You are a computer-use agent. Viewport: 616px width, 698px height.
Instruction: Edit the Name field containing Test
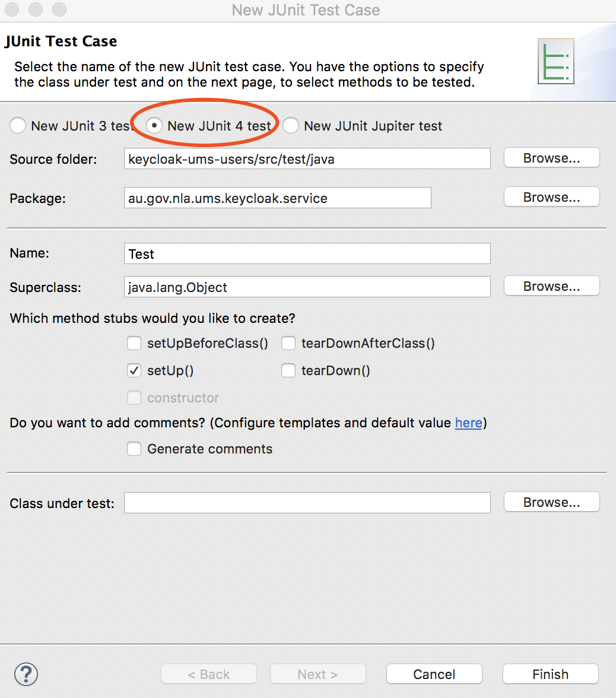(307, 253)
